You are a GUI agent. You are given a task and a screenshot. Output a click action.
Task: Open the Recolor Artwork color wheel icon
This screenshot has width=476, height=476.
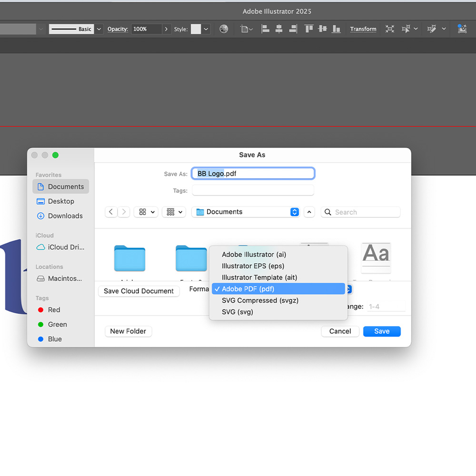point(224,29)
